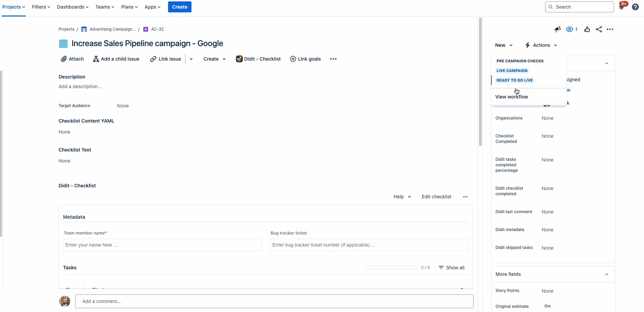This screenshot has width=644, height=312.
Task: Select PRE CAMPAIGN CHECKS status
Action: (520, 61)
